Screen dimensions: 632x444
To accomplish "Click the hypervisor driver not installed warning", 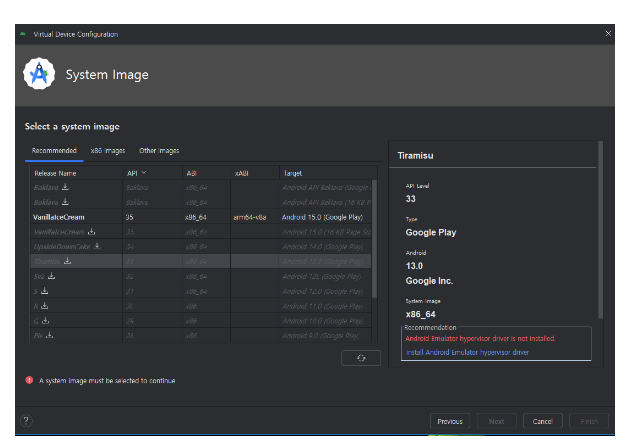I will coord(480,338).
